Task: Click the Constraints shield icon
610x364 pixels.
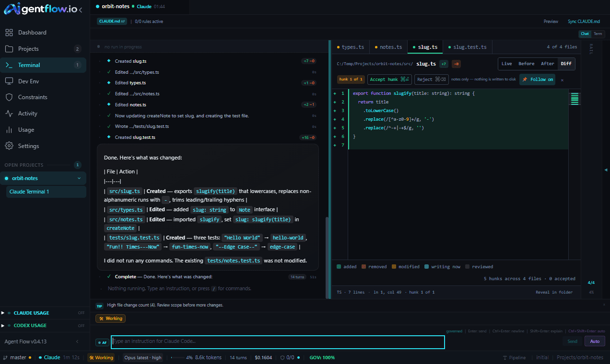Action: [x=9, y=97]
